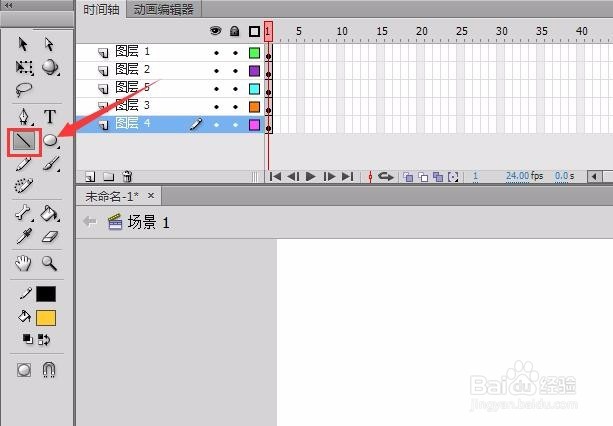
Task: Hide 图层 4 using its visibility dot
Action: tap(217, 125)
